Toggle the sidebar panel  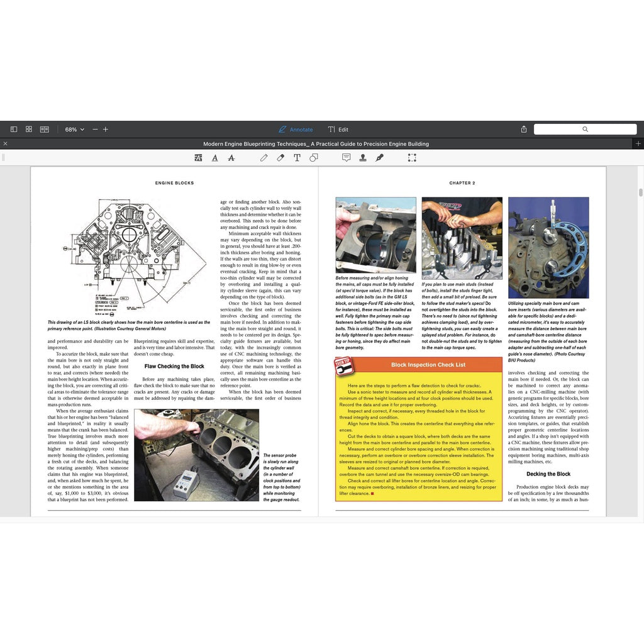click(14, 129)
